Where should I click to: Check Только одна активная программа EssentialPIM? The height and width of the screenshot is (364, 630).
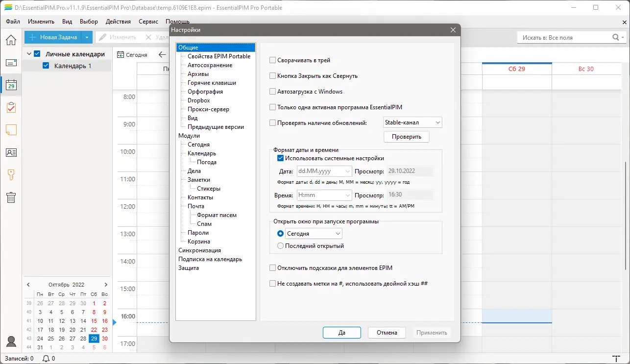[x=273, y=107]
